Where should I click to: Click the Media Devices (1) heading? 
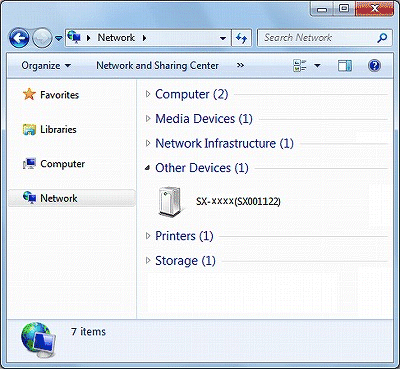[x=204, y=119]
